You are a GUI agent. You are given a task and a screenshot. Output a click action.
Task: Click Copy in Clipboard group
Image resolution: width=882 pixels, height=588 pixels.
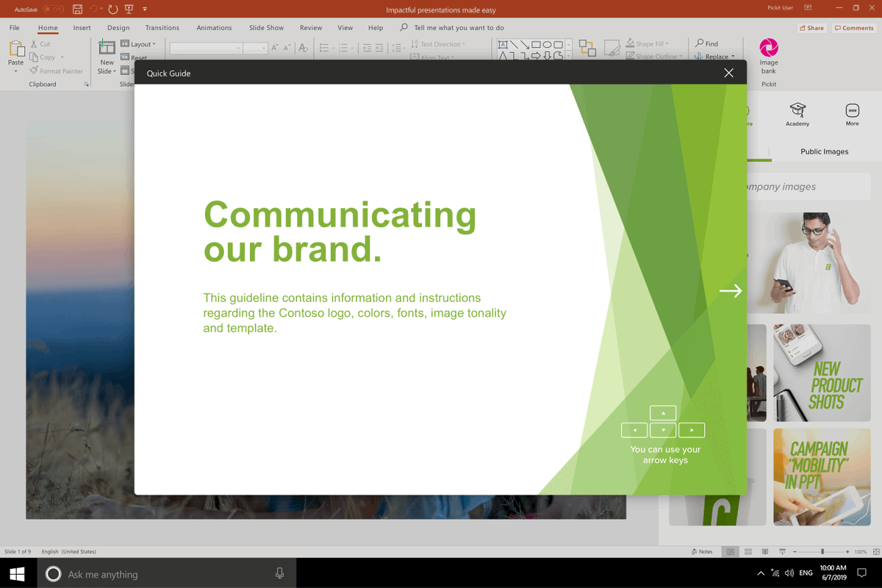pos(42,57)
